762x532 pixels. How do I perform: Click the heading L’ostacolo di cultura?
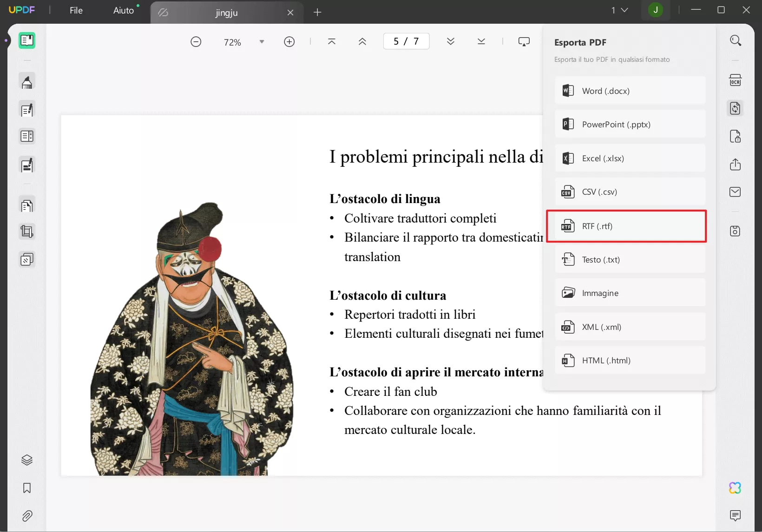click(388, 296)
